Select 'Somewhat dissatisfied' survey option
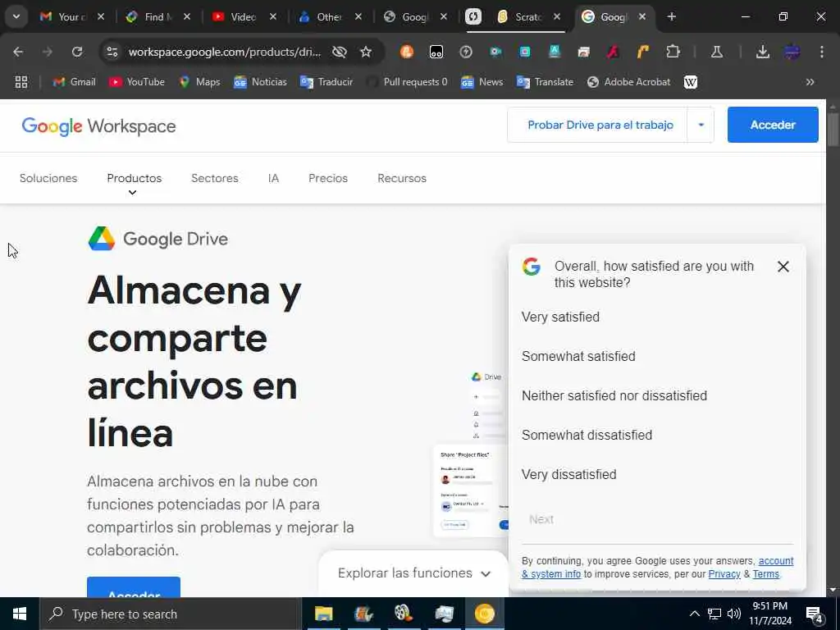The height and width of the screenshot is (630, 840). (x=587, y=435)
